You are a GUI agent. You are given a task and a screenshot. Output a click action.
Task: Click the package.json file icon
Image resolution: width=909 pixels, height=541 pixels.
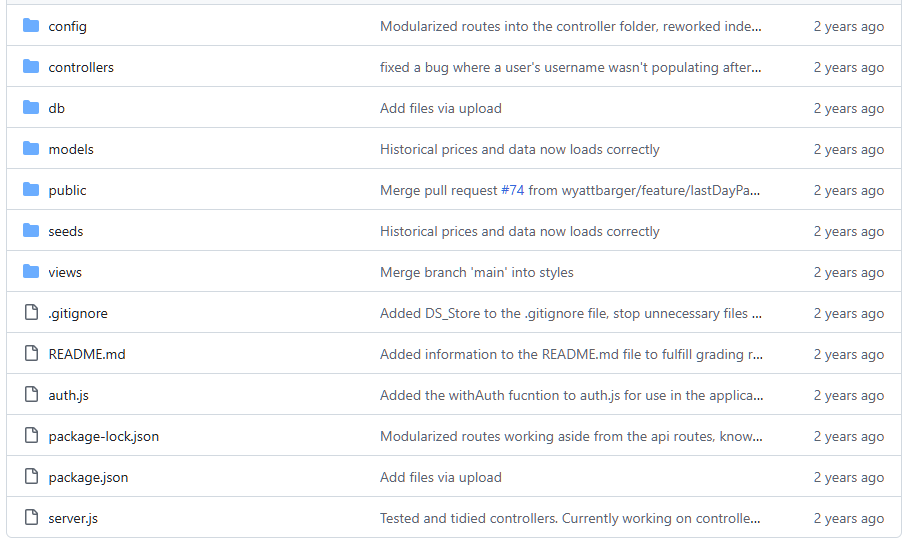(31, 477)
